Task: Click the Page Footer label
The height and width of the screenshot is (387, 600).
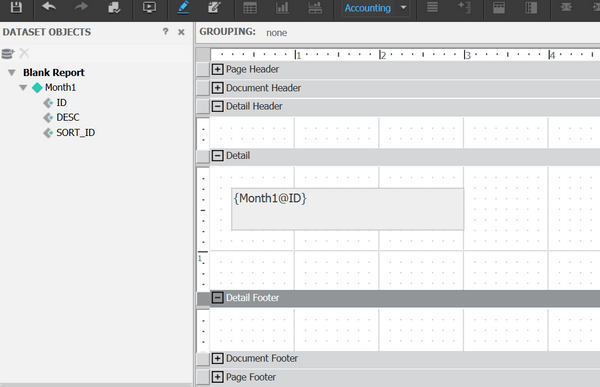Action: (251, 377)
